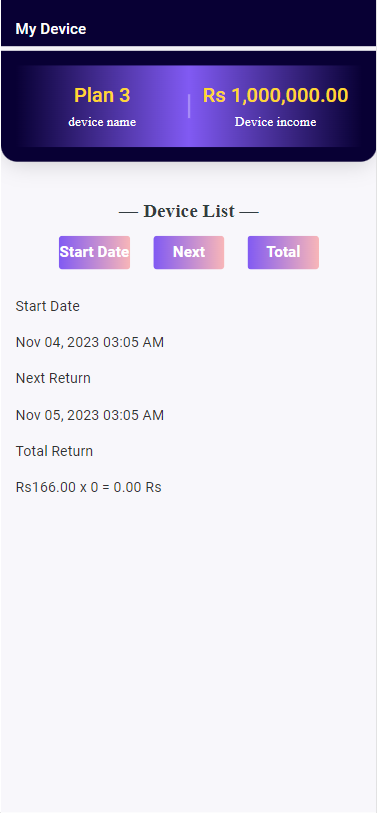Click the 'device name' caption
This screenshot has height=813, width=377.
point(102,122)
